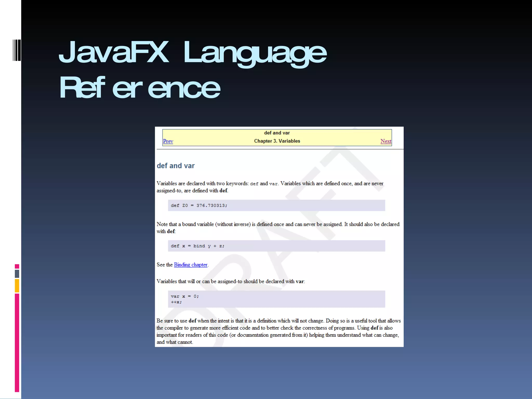532x399 pixels.
Task: Click code line 'def Z0 = 376.730313;'
Action: click(x=199, y=205)
